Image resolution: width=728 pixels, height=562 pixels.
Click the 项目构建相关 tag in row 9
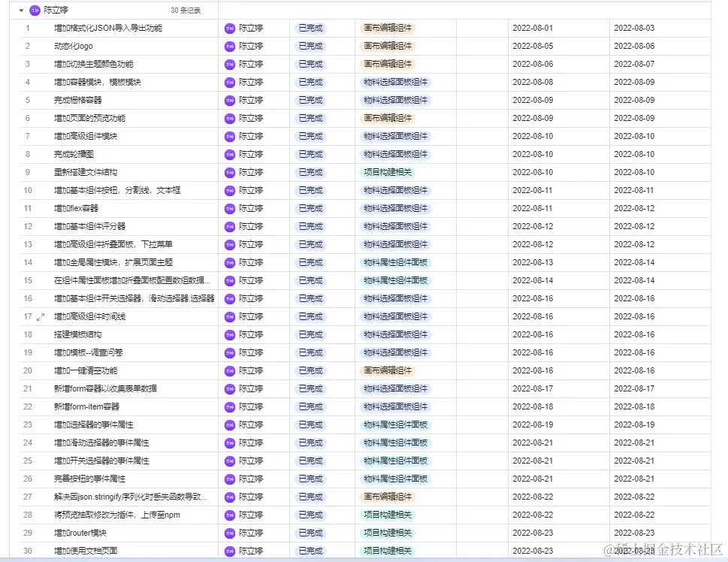(388, 172)
